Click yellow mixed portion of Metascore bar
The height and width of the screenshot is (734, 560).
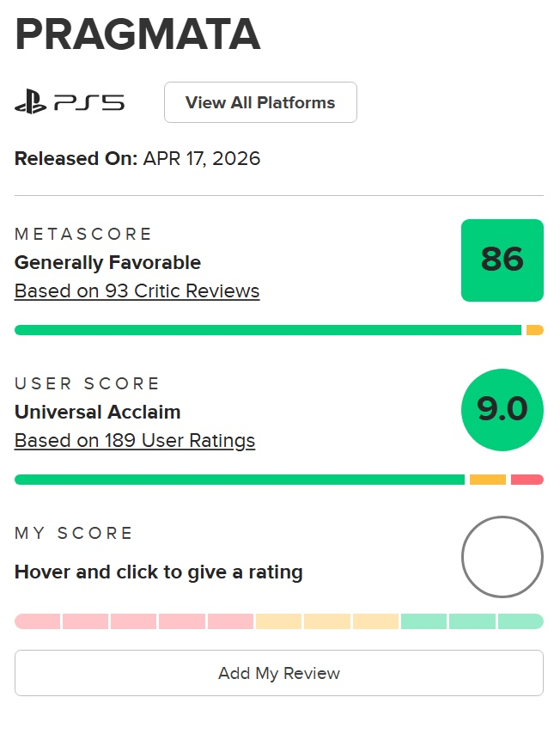tap(534, 330)
